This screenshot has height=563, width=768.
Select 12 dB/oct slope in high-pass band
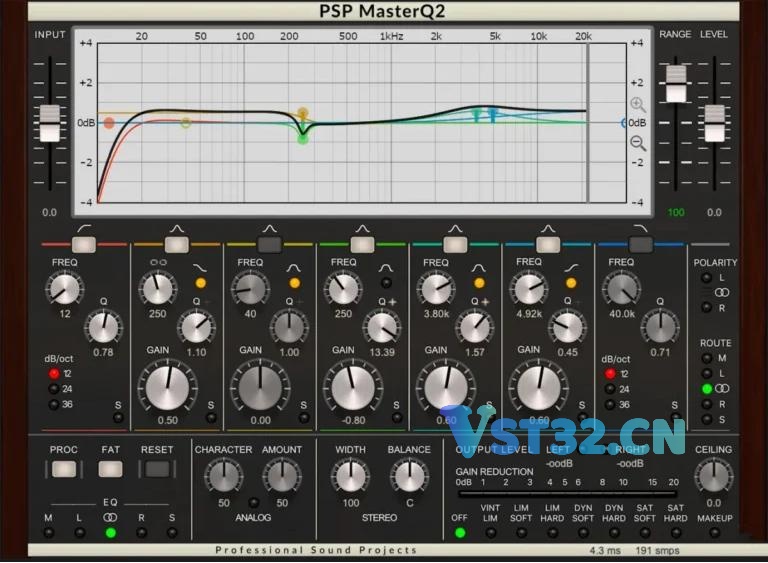54,374
